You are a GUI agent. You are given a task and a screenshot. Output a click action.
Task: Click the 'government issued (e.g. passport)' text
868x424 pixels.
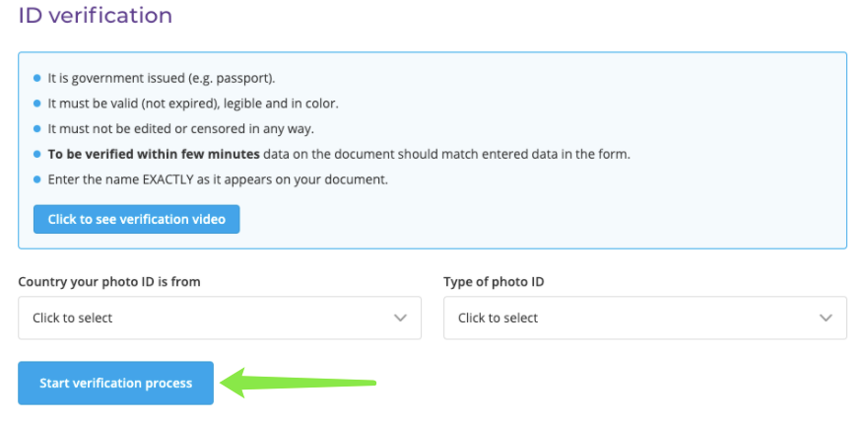point(163,77)
